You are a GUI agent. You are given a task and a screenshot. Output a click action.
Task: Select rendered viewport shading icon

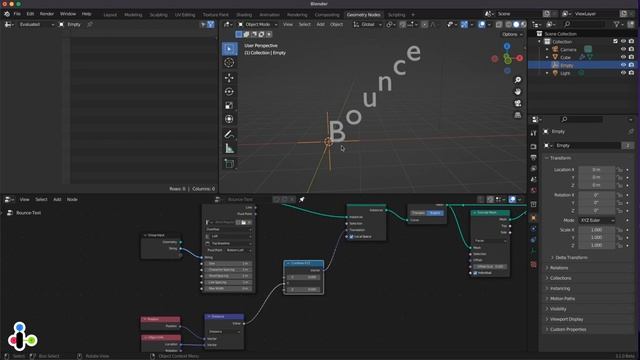point(523,24)
